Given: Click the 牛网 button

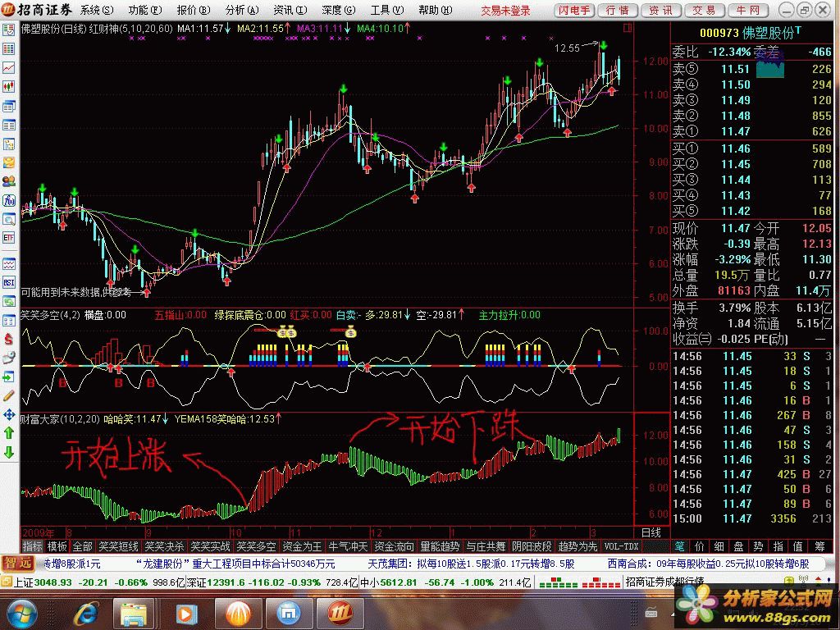Looking at the screenshot, I should coord(748,10).
